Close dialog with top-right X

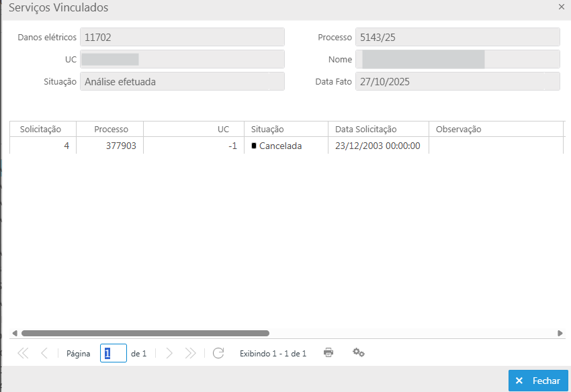click(562, 7)
